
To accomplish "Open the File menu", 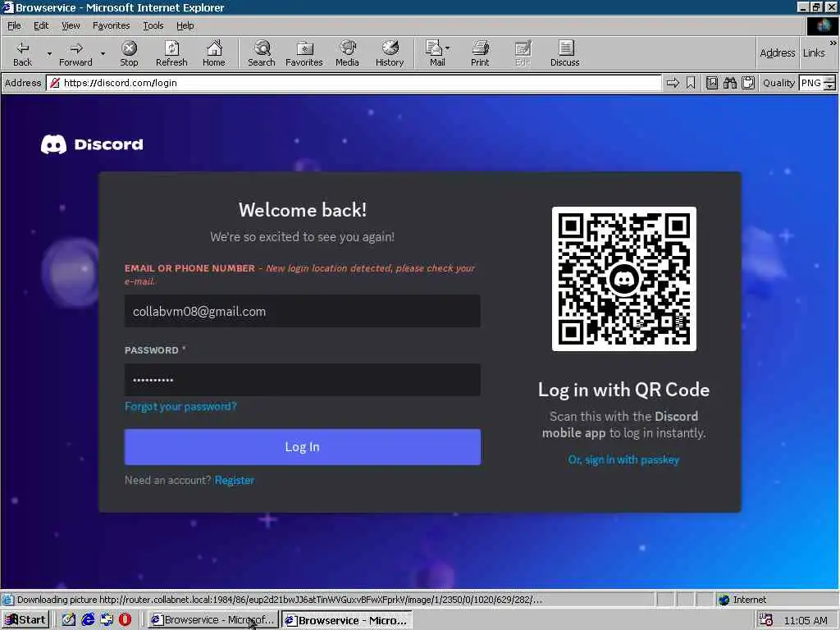I will pos(14,25).
